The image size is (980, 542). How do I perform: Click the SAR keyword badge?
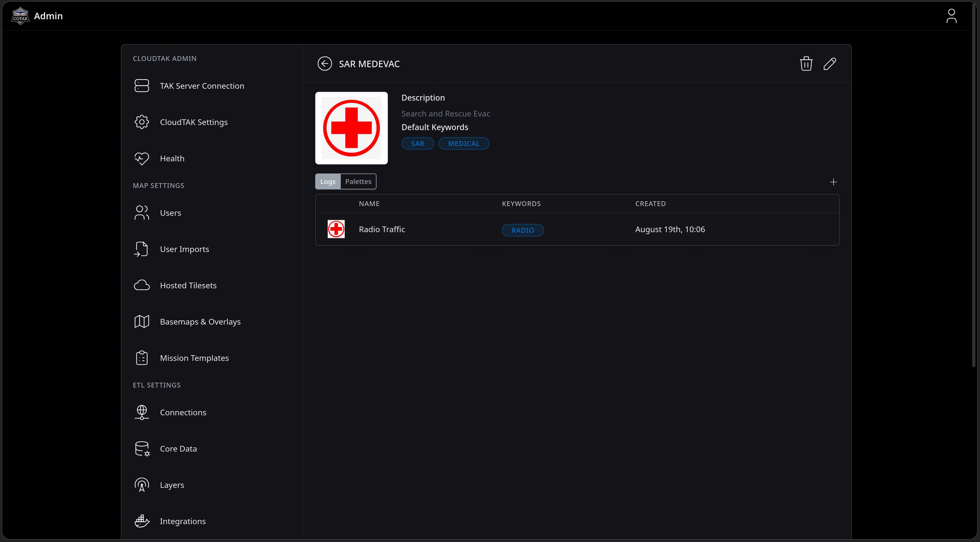pyautogui.click(x=417, y=144)
